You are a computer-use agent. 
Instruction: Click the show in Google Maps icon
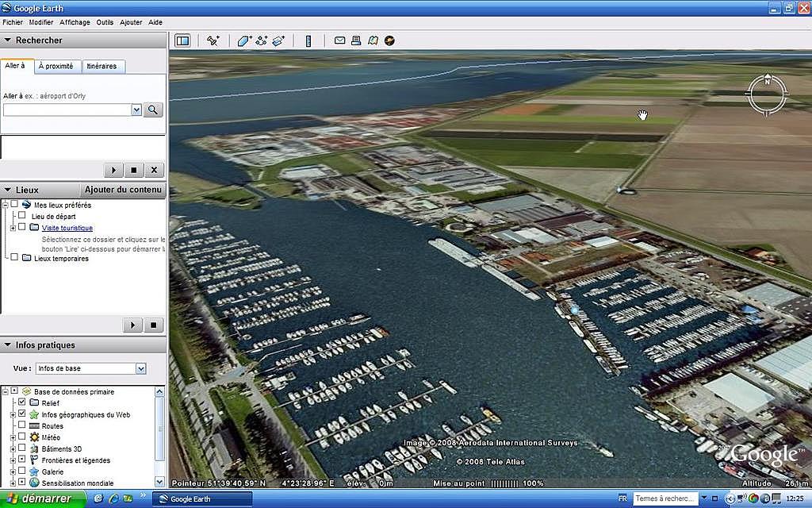pyautogui.click(x=373, y=40)
